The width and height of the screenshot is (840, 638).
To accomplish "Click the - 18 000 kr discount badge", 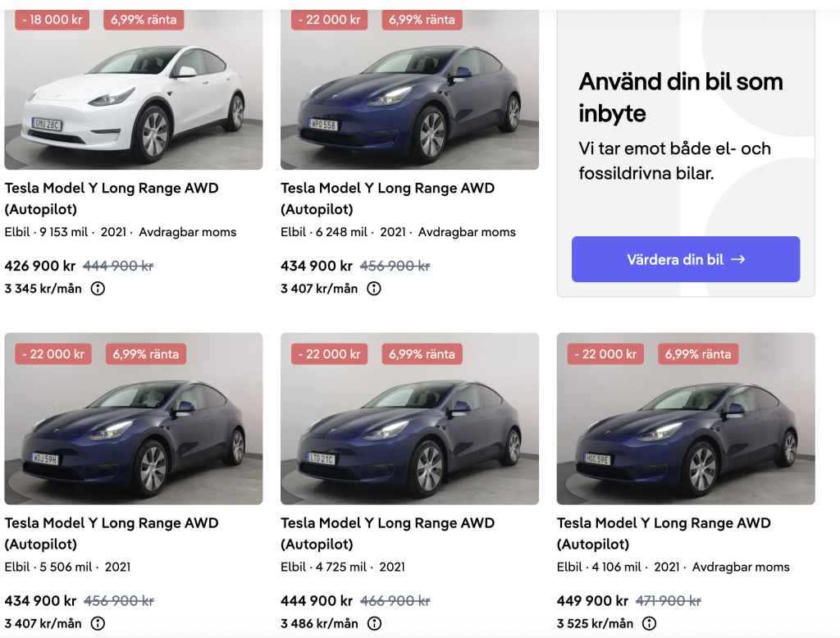I will 53,20.
